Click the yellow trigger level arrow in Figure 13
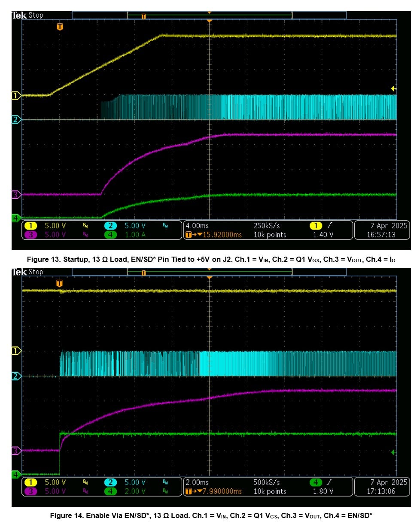Viewport: 420px width, 527px height. coord(393,88)
